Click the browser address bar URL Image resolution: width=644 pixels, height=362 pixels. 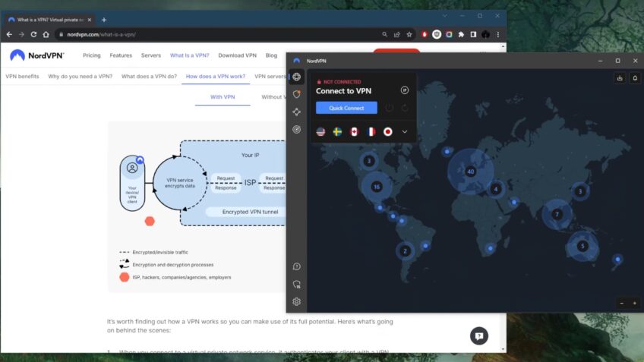[102, 34]
